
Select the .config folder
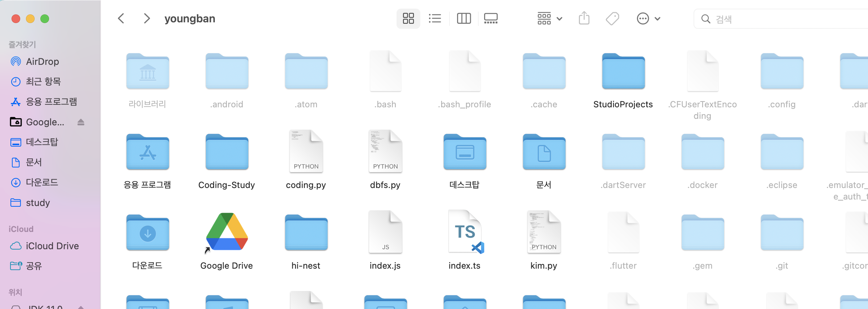click(x=782, y=71)
